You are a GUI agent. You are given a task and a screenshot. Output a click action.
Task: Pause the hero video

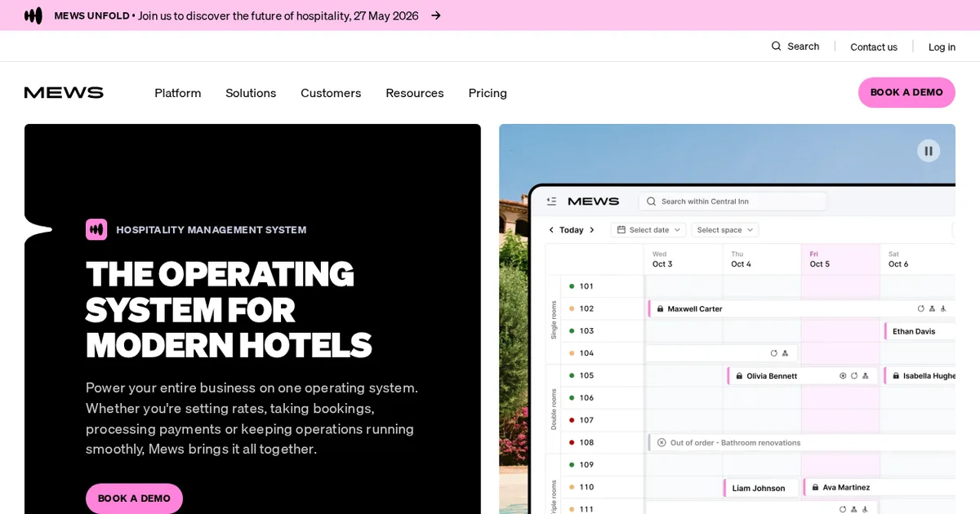(x=929, y=151)
